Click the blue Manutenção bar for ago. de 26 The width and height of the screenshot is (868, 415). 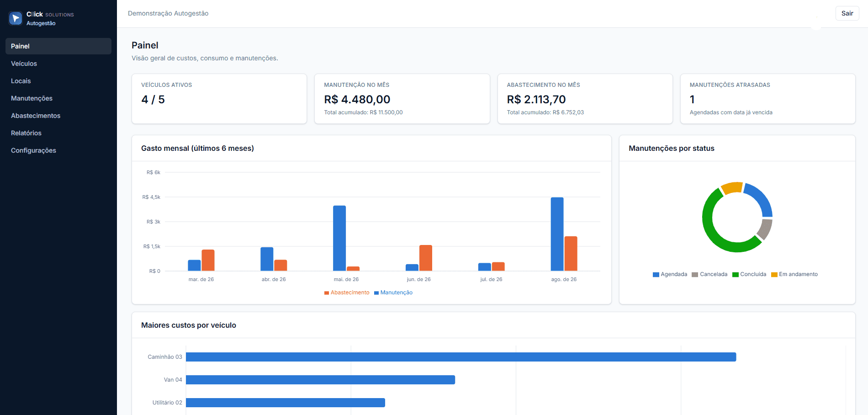(557, 234)
